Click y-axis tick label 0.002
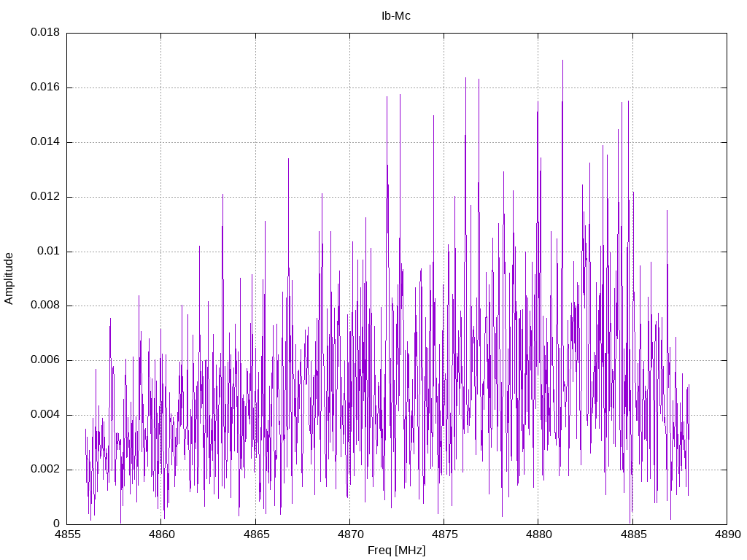747x560 pixels. (45, 469)
